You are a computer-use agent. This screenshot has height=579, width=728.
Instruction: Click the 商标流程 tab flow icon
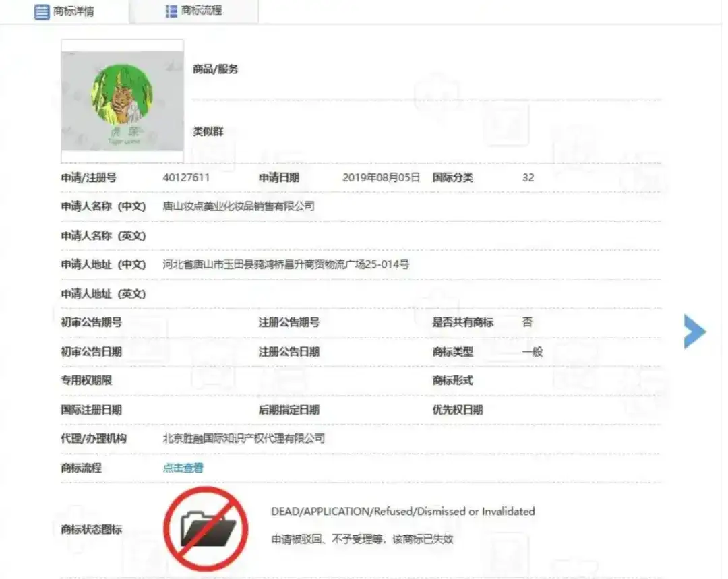click(171, 11)
